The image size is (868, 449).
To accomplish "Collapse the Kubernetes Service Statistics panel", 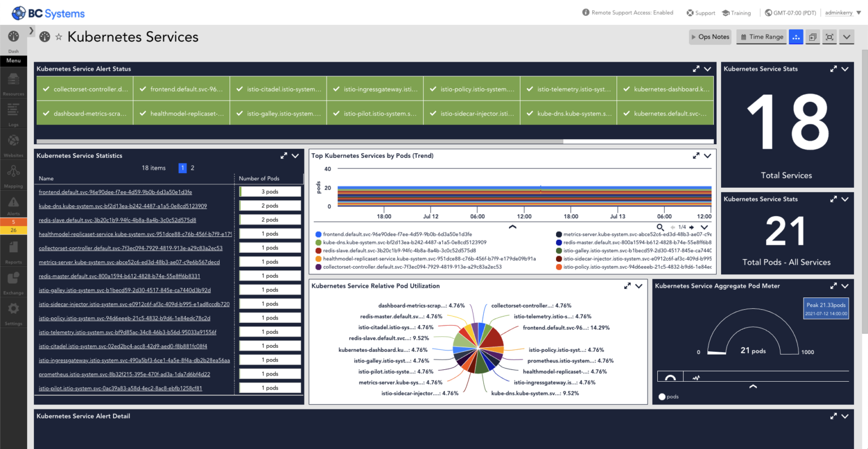I will tap(294, 156).
